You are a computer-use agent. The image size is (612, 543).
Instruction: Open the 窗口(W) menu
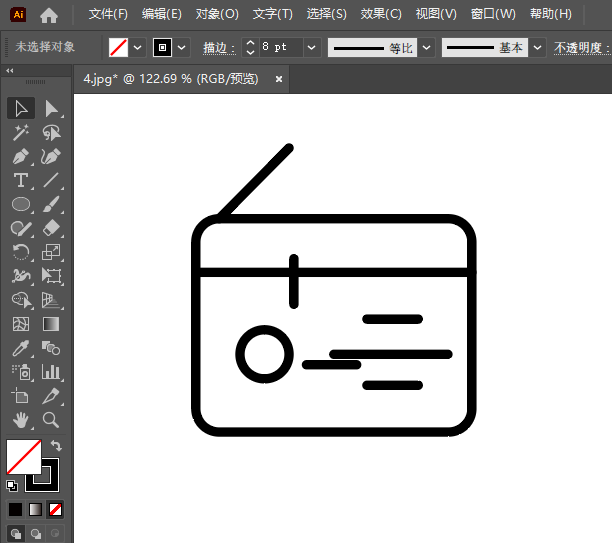point(493,14)
